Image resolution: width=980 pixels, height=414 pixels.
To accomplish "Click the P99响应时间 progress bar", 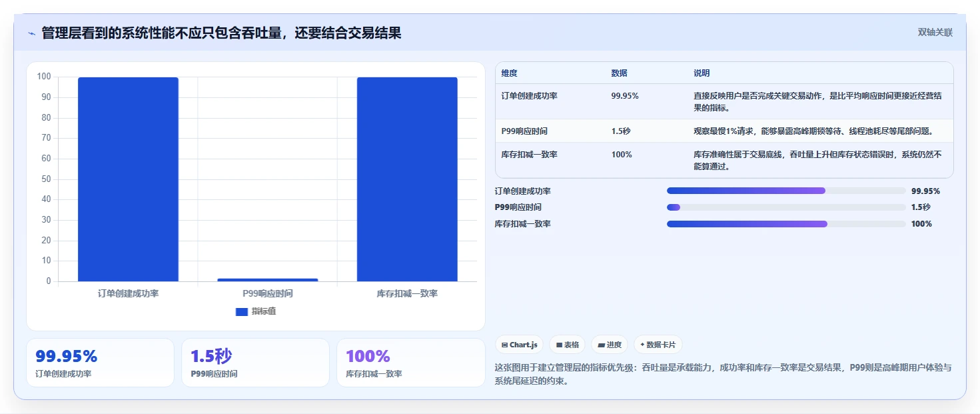I will 786,207.
